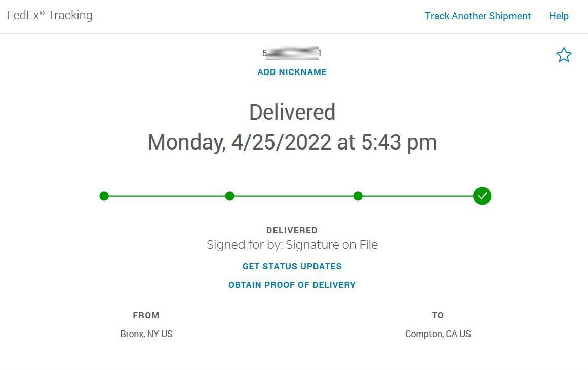Click the blurred tracking number
This screenshot has height=370, width=588.
coord(292,53)
